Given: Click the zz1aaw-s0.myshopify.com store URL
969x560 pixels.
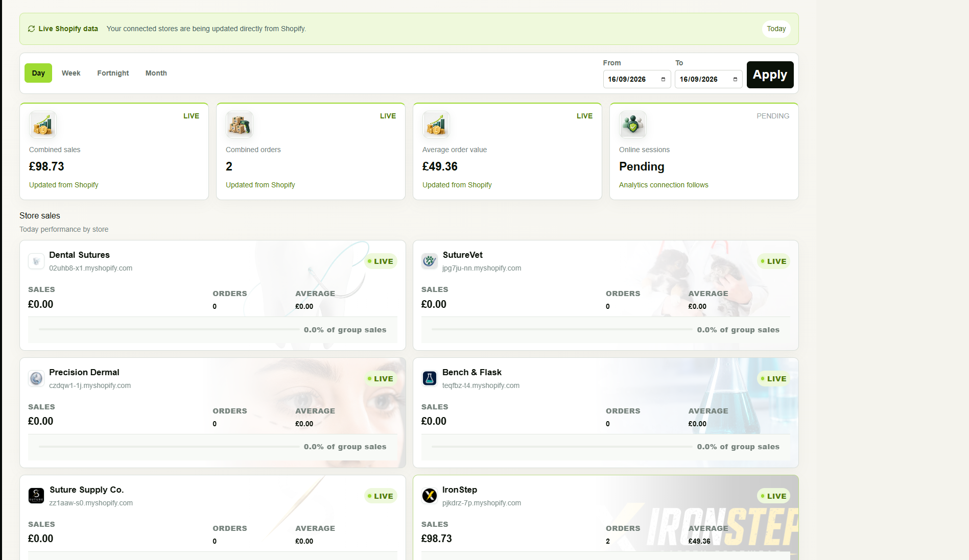Looking at the screenshot, I should click(91, 503).
